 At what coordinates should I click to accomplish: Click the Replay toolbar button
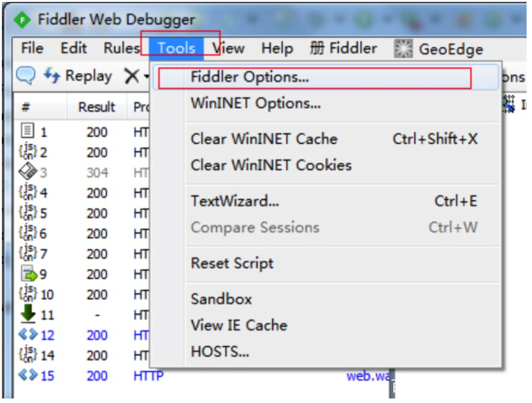[x=78, y=75]
